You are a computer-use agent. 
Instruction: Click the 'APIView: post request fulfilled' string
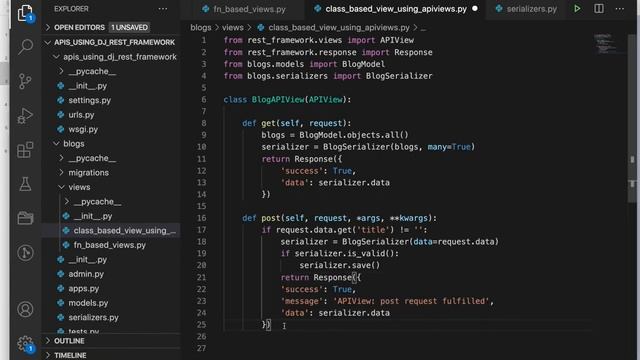click(411, 301)
